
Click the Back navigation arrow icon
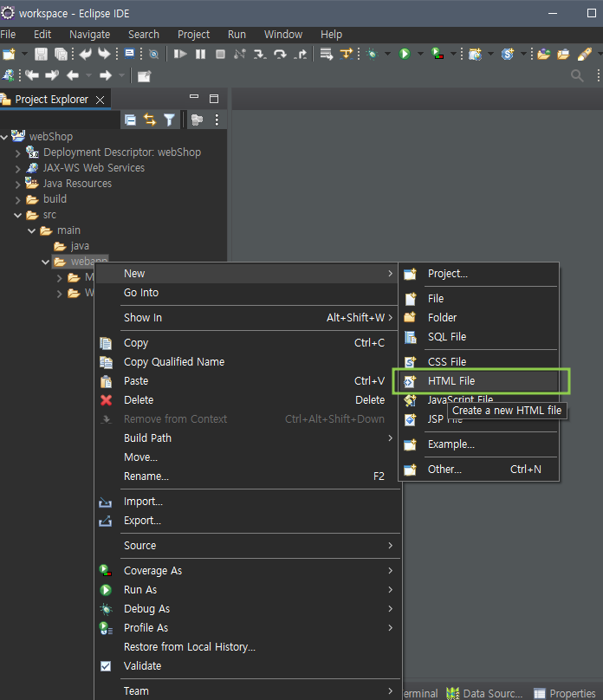73,75
